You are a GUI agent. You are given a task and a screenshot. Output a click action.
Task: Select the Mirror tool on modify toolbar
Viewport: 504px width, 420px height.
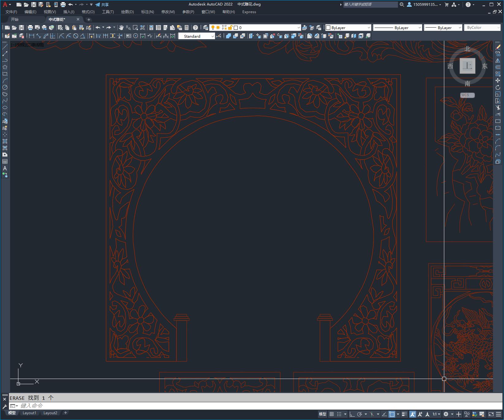(x=498, y=60)
